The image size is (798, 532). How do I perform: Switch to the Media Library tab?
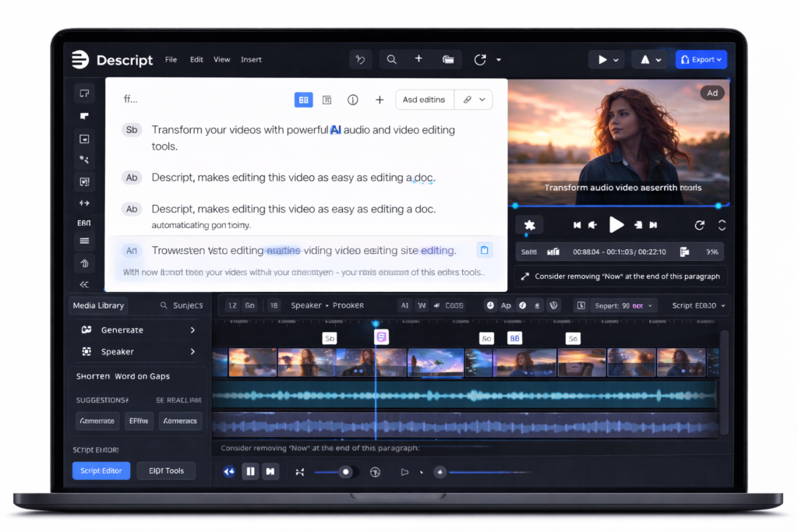(x=98, y=305)
